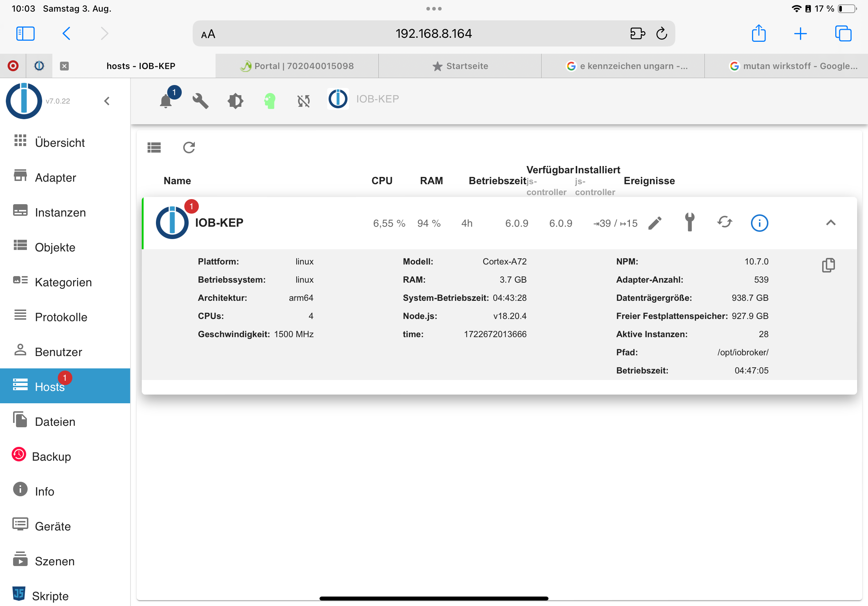This screenshot has width=868, height=606.
Task: Tap the Safari share icon
Action: [x=758, y=34]
